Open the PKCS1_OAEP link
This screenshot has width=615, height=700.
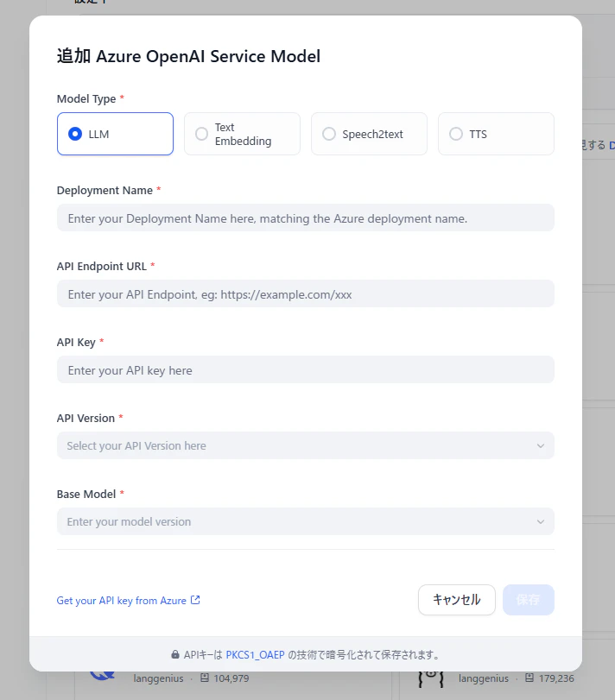click(x=255, y=655)
